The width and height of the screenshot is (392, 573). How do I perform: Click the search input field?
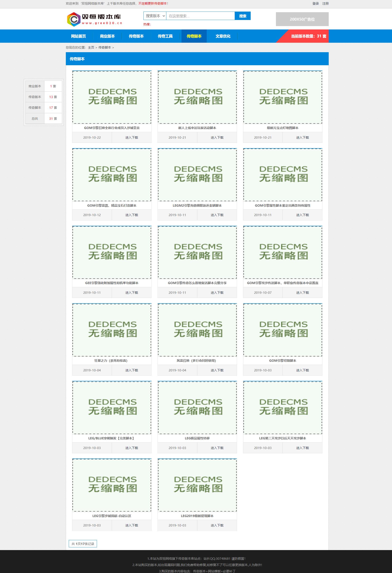click(x=200, y=16)
